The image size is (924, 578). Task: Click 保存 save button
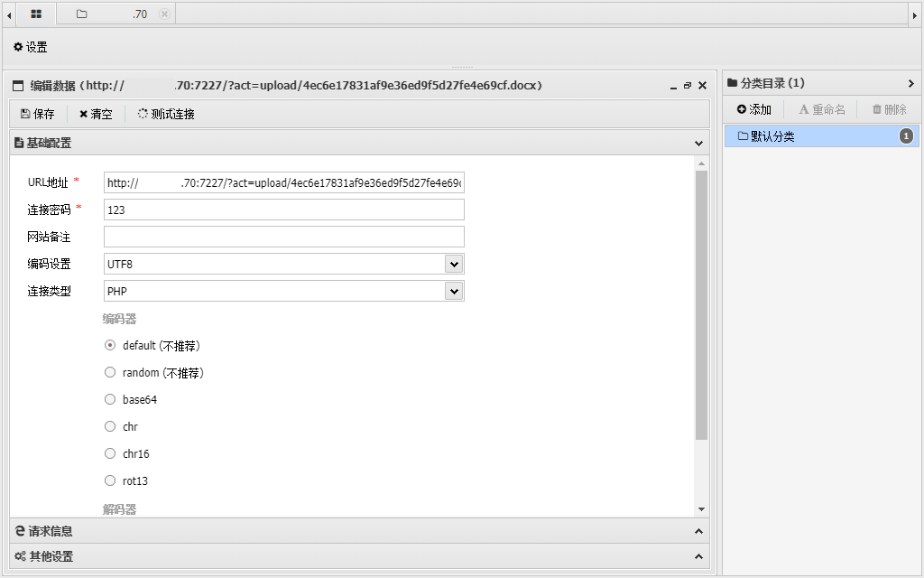tap(38, 114)
